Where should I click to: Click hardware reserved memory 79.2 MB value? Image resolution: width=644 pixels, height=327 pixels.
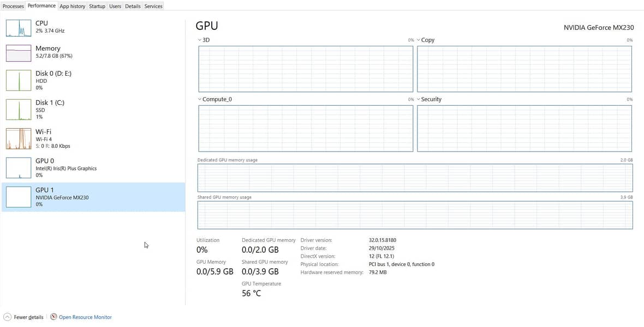[378, 272]
